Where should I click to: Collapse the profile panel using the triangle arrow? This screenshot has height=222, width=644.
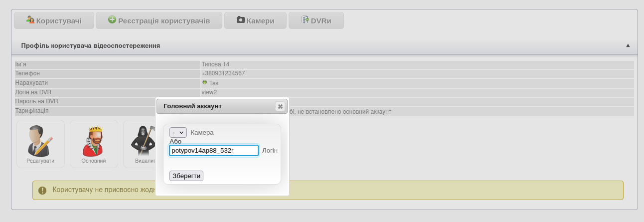click(x=628, y=45)
